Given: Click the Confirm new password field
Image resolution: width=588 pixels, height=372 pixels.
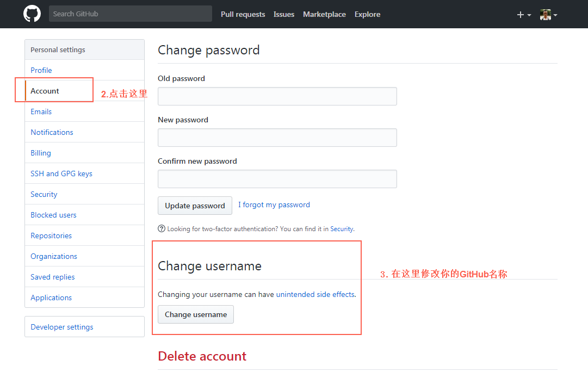Looking at the screenshot, I should coord(277,179).
